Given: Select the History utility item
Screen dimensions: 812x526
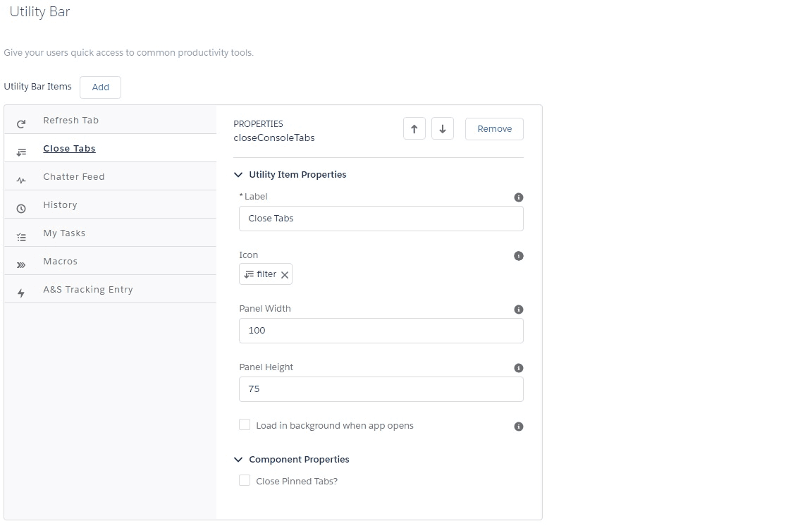Looking at the screenshot, I should (x=110, y=204).
